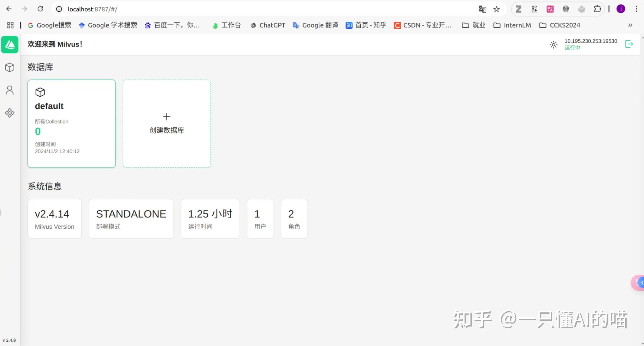Open user management via person icon
Viewport: 644px width, 346px height.
(x=10, y=90)
